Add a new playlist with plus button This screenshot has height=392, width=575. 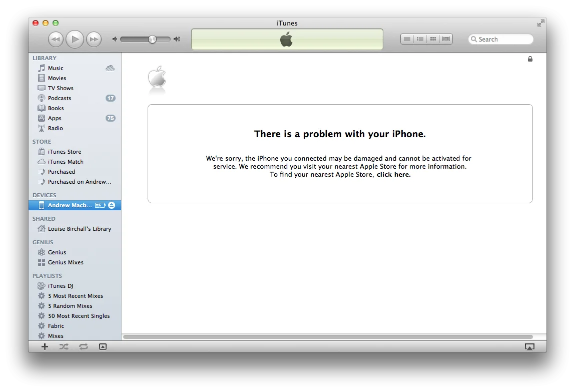point(45,347)
